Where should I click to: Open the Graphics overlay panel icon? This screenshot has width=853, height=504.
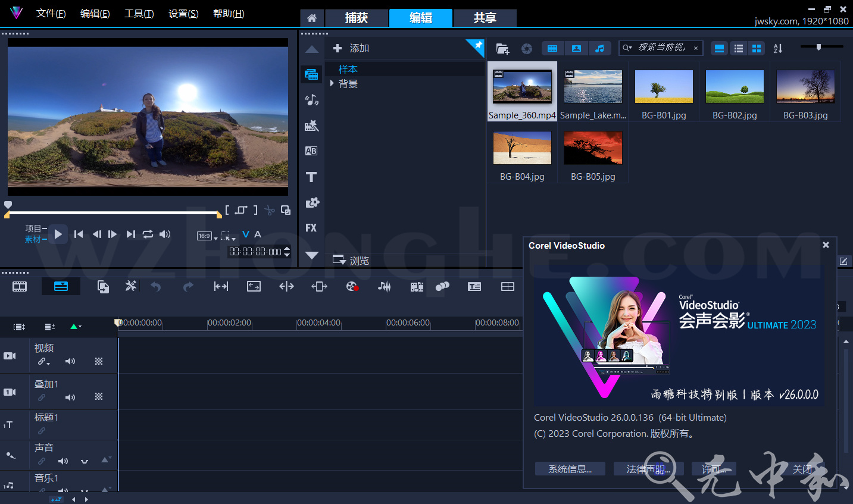click(311, 203)
